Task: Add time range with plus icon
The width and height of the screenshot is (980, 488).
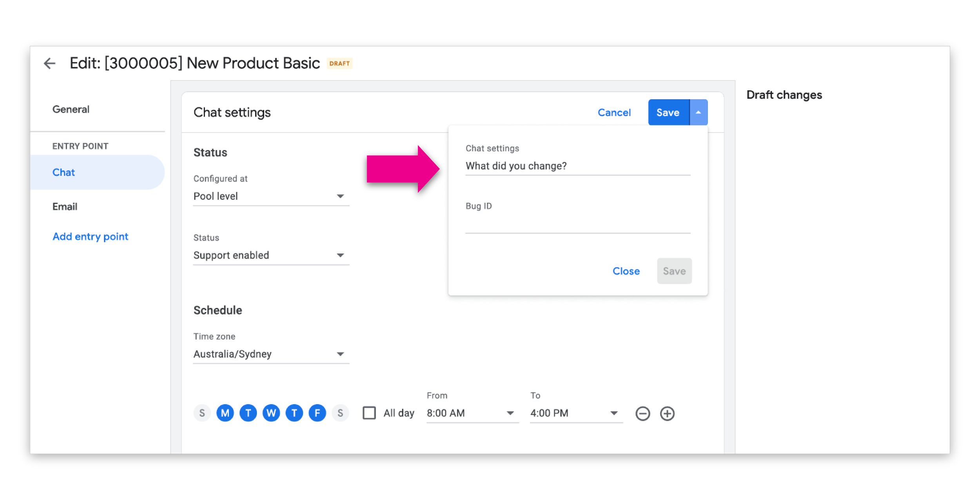Action: click(667, 413)
